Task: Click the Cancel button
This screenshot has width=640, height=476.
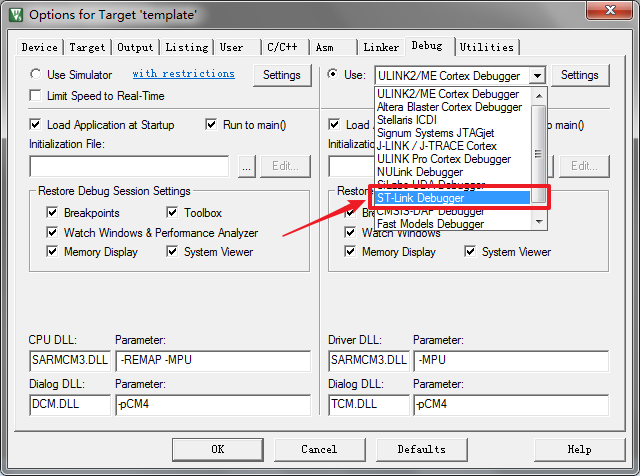Action: point(320,449)
